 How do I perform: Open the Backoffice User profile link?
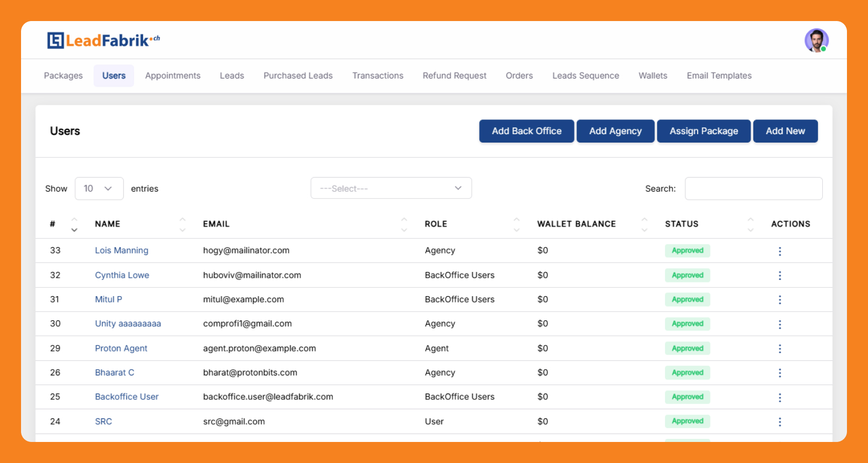(127, 397)
